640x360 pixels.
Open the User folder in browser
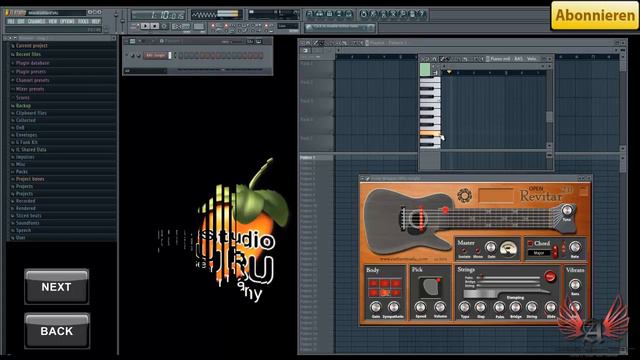pyautogui.click(x=20, y=238)
